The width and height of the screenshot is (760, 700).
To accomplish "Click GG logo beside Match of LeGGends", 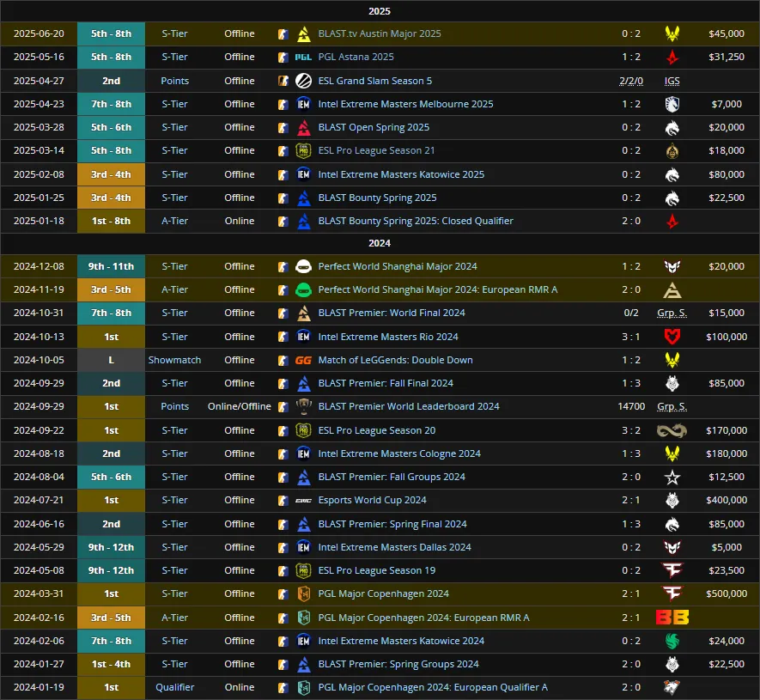I will click(x=303, y=360).
